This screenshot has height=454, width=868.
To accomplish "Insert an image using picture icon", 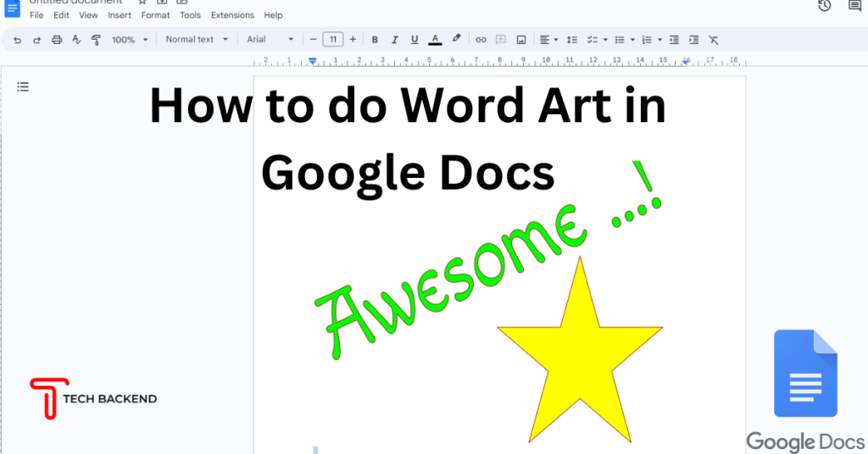I will tap(521, 40).
